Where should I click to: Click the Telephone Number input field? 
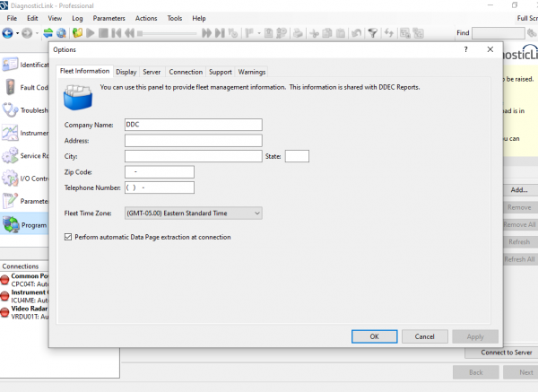point(160,187)
